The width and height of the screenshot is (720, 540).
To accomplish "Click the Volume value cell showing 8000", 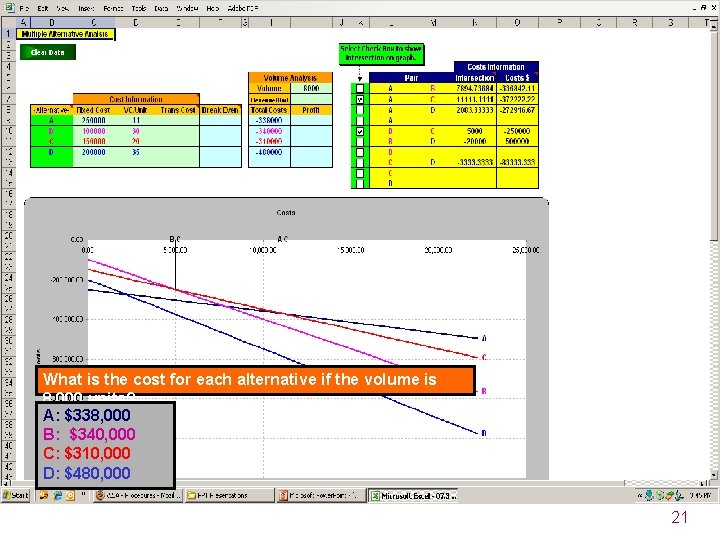I will [311, 88].
